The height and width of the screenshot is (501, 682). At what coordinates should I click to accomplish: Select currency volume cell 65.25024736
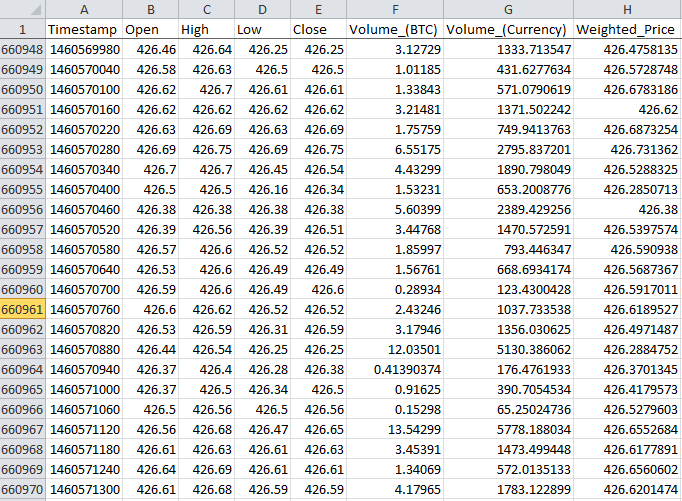pos(508,410)
